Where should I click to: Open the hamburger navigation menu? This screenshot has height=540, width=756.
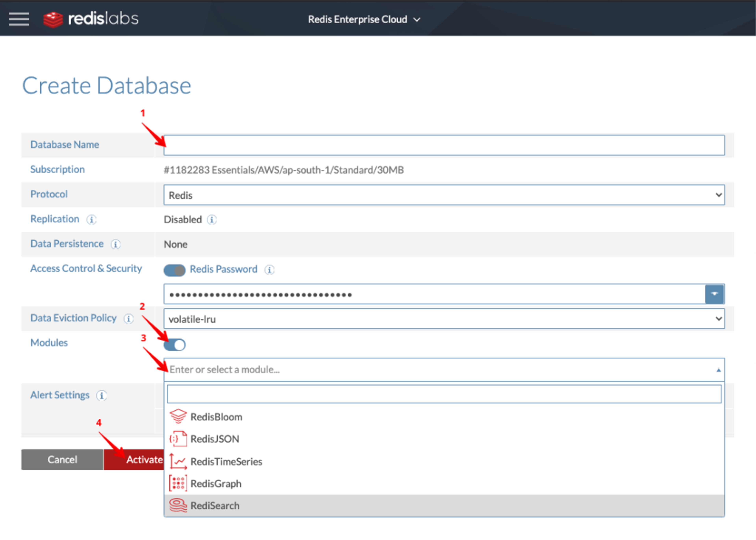pos(19,19)
